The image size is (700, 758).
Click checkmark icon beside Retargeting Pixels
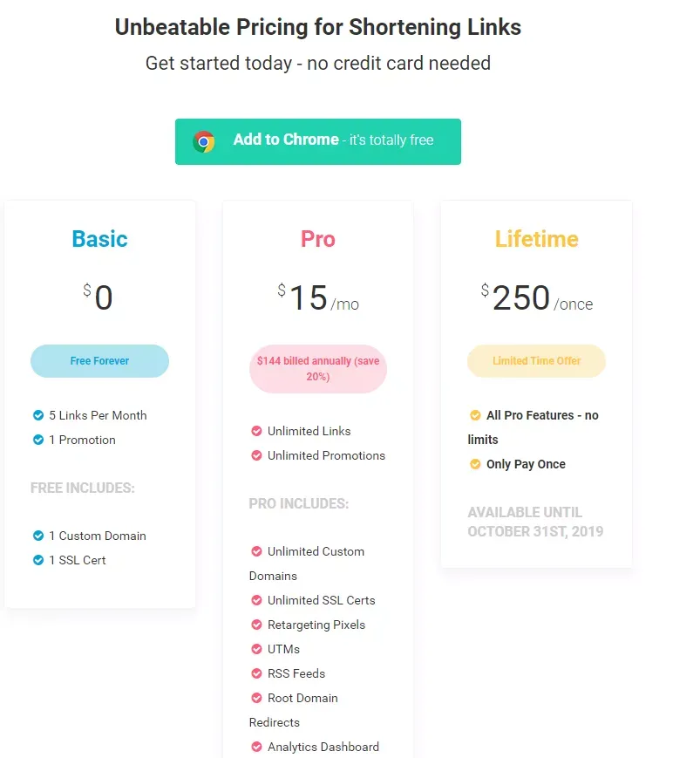coord(256,625)
